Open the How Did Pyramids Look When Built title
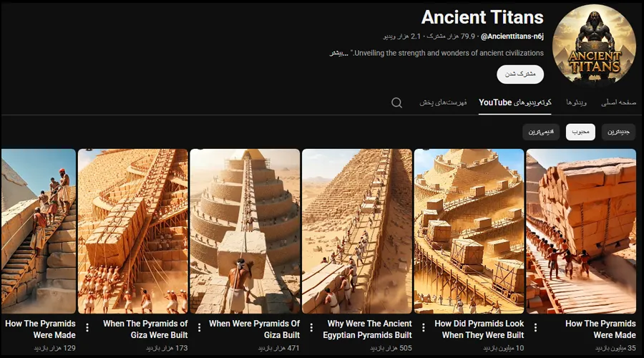Viewport: 644px width, 358px height. [479, 329]
